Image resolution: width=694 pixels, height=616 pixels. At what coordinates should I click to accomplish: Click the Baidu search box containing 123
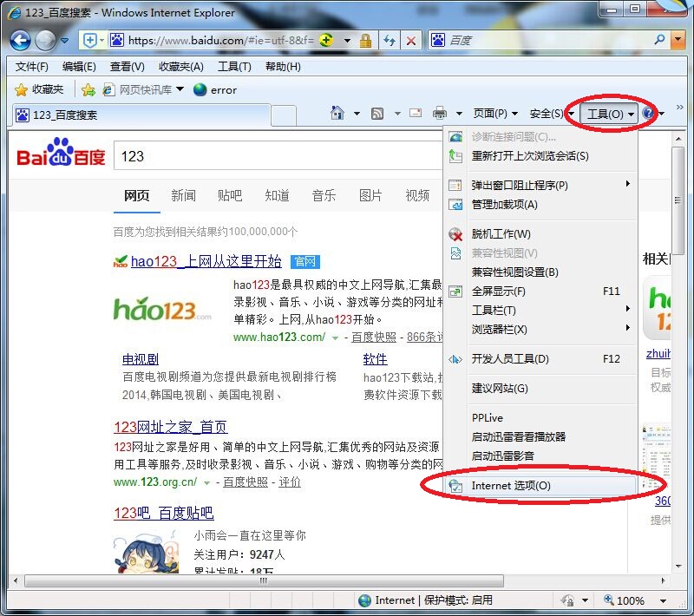coord(278,156)
